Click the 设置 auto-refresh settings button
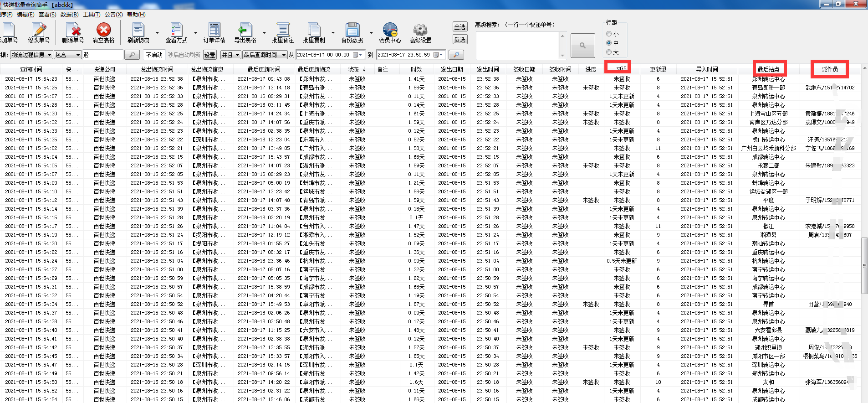 tap(209, 55)
